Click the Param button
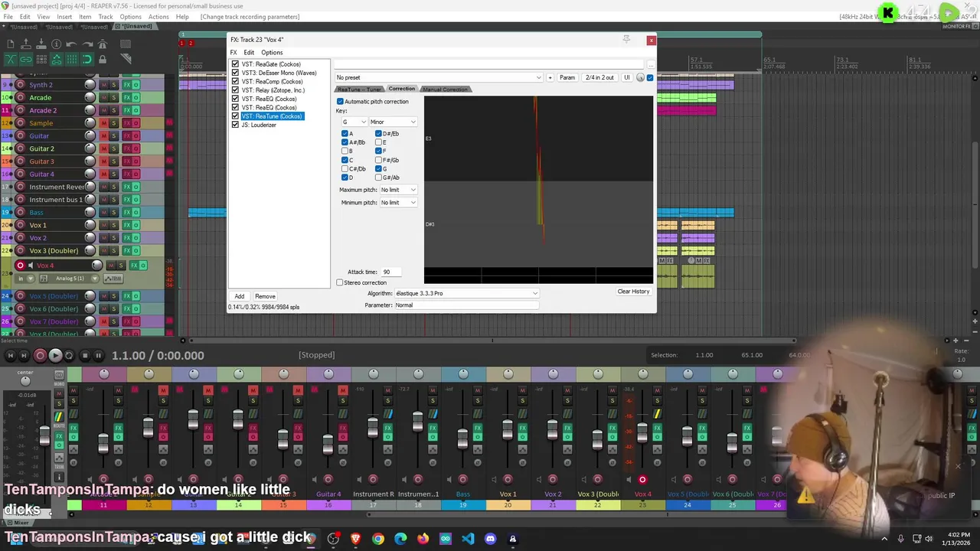This screenshot has height=551, width=980. [567, 77]
